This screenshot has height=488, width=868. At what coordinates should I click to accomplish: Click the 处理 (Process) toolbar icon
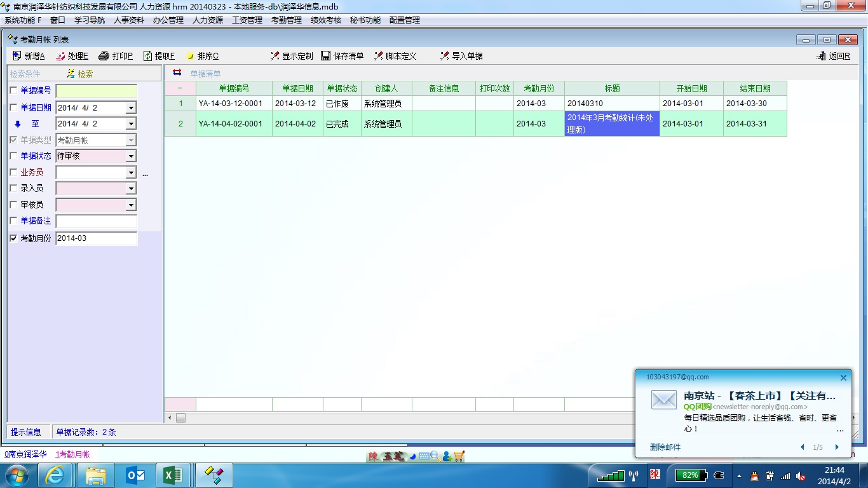[60, 56]
